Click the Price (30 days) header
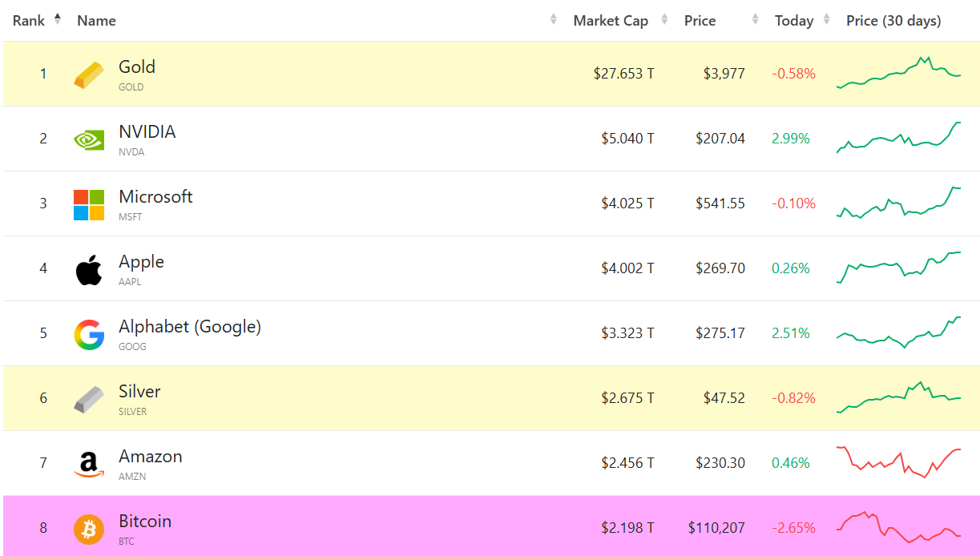This screenshot has height=556, width=980. 893,21
